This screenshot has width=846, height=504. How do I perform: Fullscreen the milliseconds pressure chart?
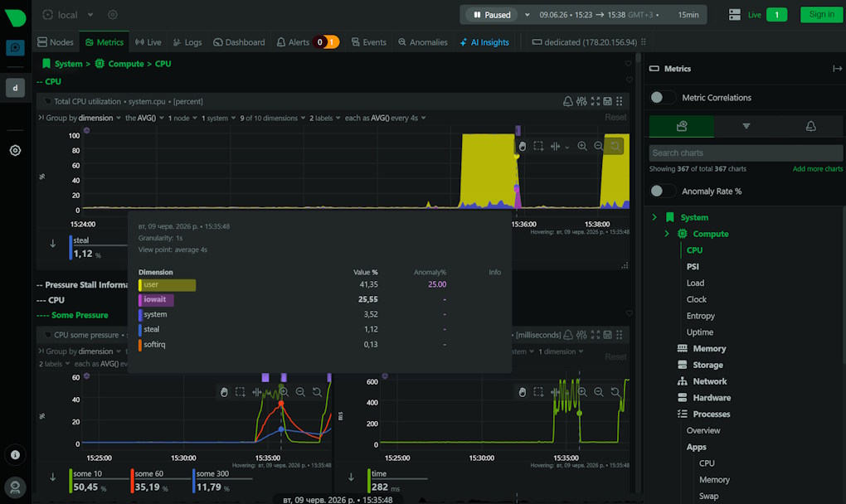click(596, 335)
